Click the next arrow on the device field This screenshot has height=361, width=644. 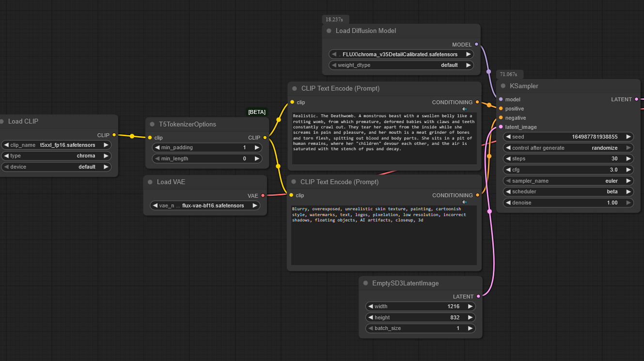click(106, 167)
